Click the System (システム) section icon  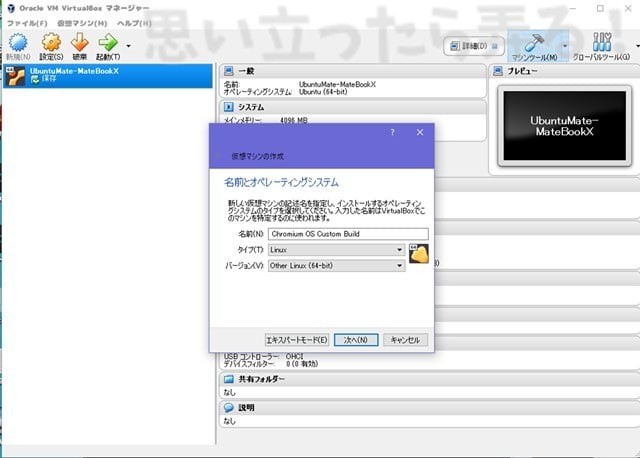(229, 107)
